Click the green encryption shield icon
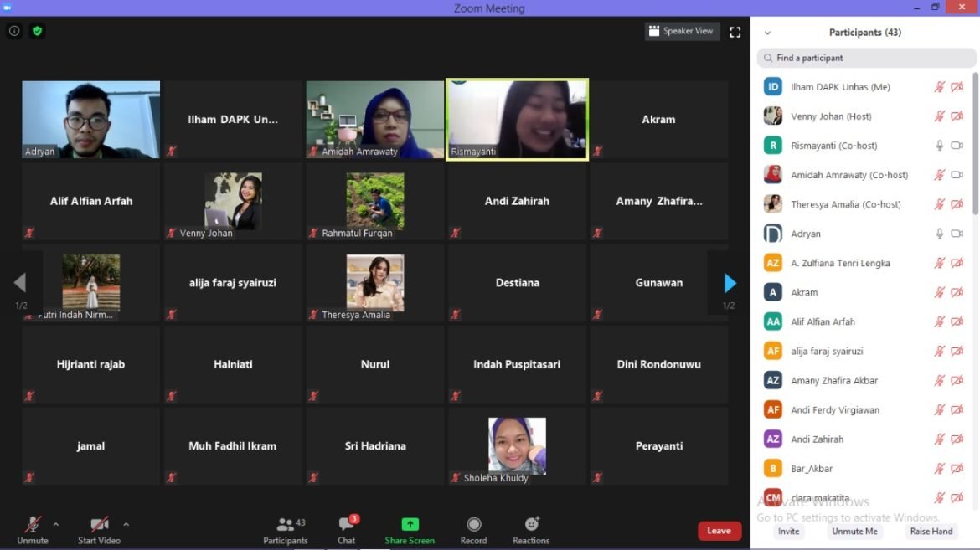The image size is (980, 550). (37, 31)
